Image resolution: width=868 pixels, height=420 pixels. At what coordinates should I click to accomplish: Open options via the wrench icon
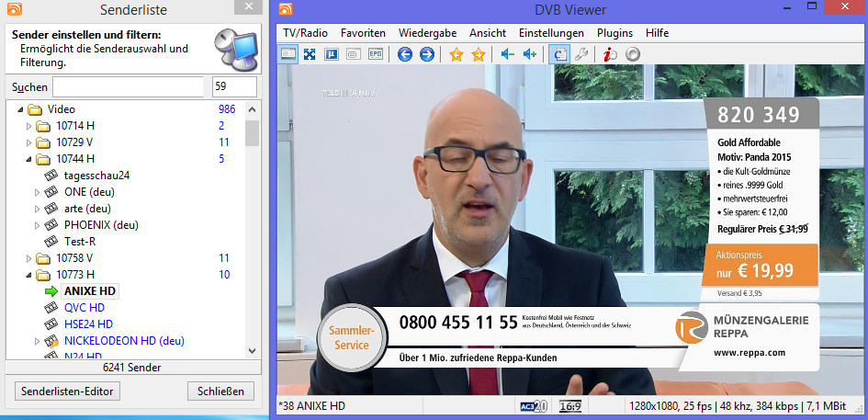click(581, 54)
